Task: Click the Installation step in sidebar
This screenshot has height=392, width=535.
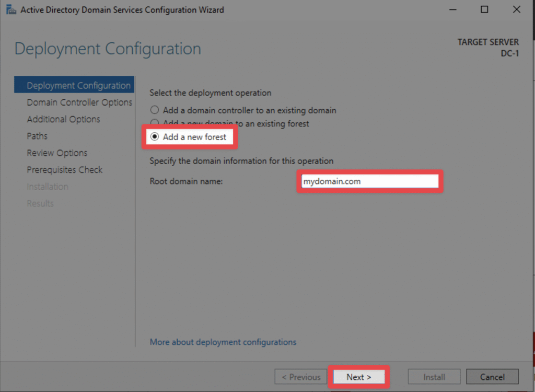Action: [48, 187]
